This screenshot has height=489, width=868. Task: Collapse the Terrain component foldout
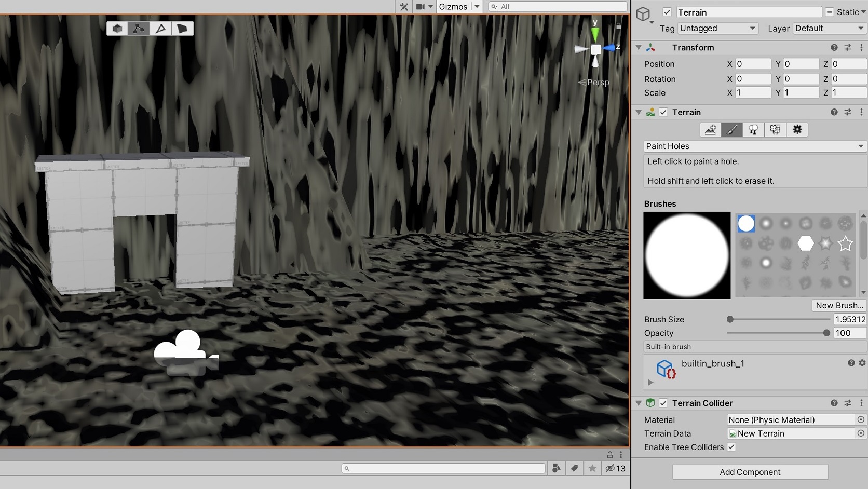pos(639,112)
